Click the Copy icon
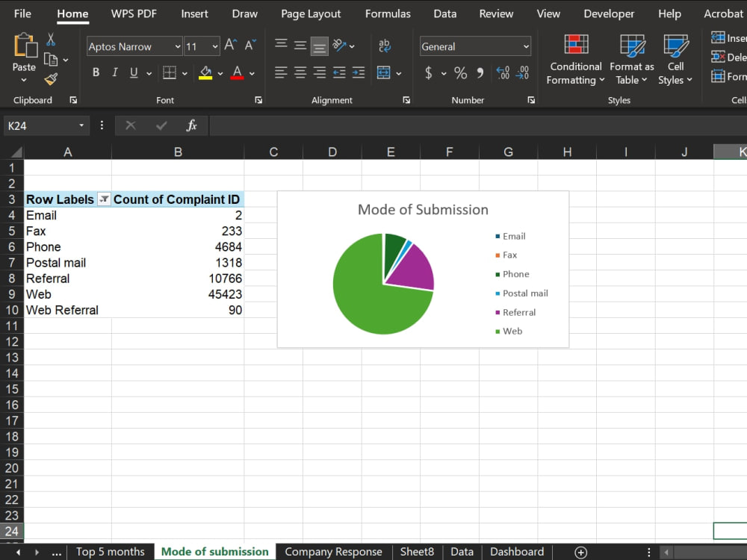The height and width of the screenshot is (560, 747). [51, 60]
